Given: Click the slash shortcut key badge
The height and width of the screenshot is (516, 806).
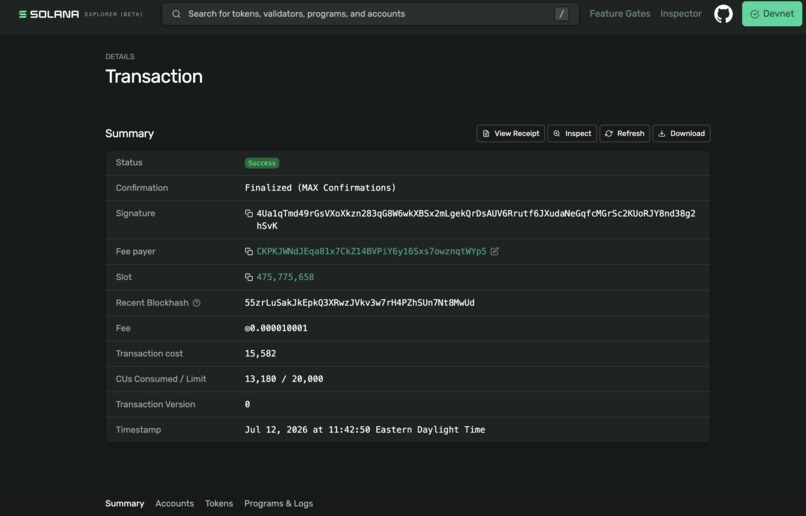Looking at the screenshot, I should click(561, 14).
